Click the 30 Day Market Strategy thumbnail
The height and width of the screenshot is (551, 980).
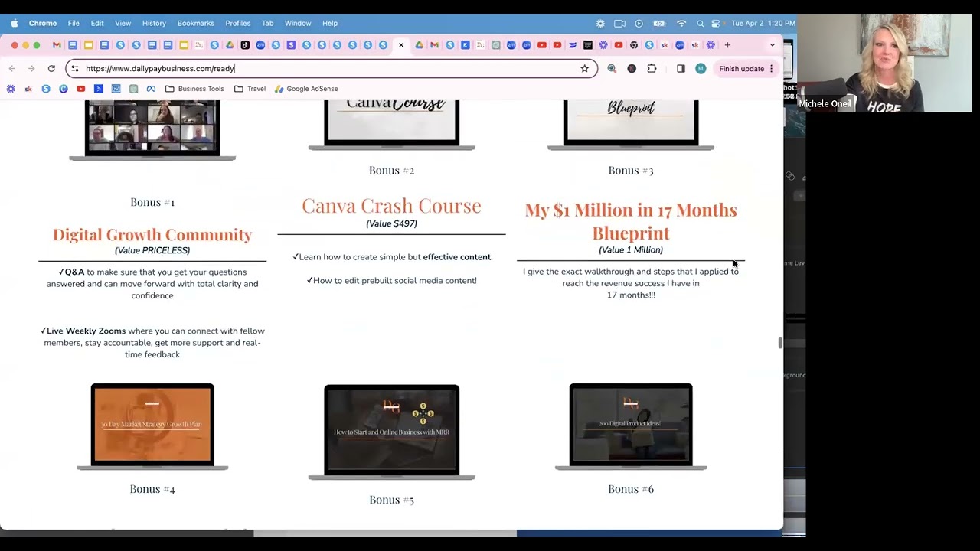point(152,426)
